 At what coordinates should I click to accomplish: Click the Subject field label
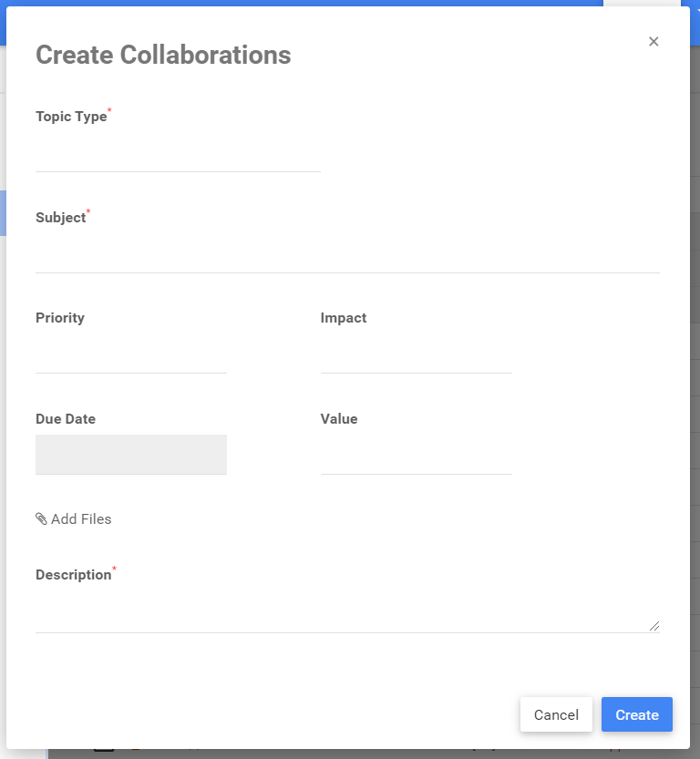[60, 218]
